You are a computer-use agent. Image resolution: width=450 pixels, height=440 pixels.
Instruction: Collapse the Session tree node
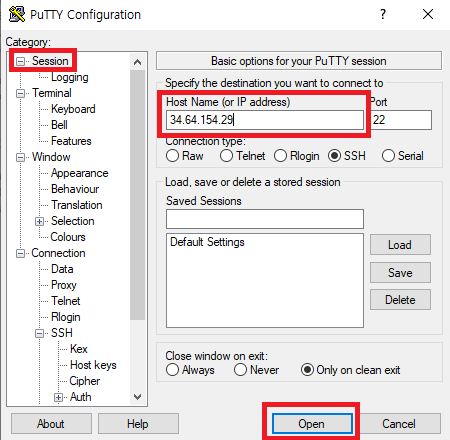tap(20, 61)
